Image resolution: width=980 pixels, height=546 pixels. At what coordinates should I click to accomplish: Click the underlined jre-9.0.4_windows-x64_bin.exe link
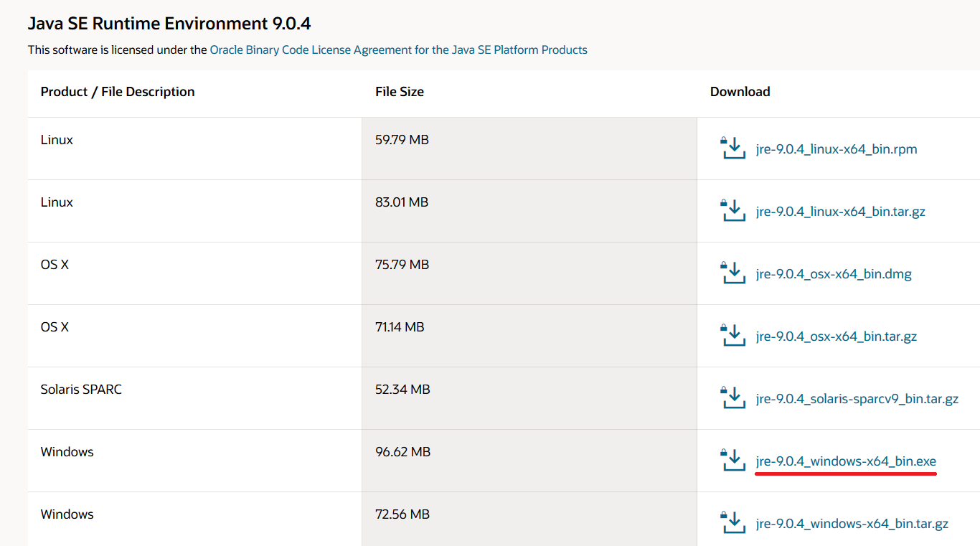[846, 461]
